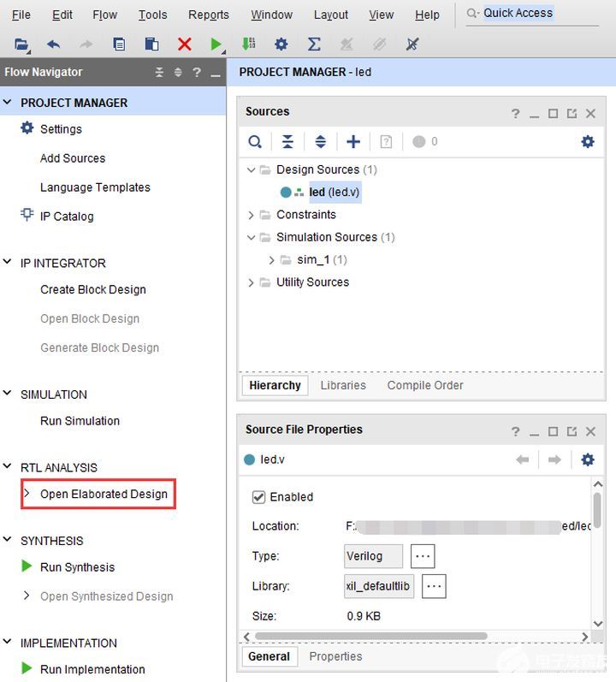Viewport: 616px width, 682px height.
Task: Collapse the RTL ANALYSIS section
Action: pos(7,466)
